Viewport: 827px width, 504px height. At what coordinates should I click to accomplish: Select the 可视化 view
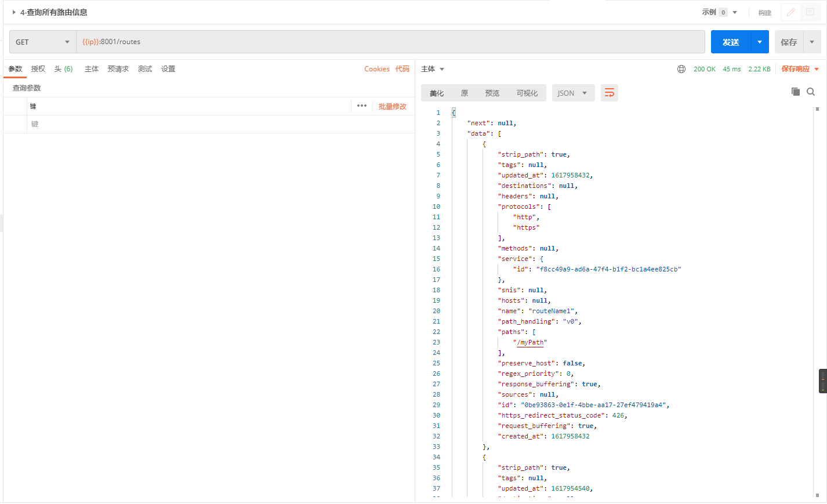tap(527, 93)
